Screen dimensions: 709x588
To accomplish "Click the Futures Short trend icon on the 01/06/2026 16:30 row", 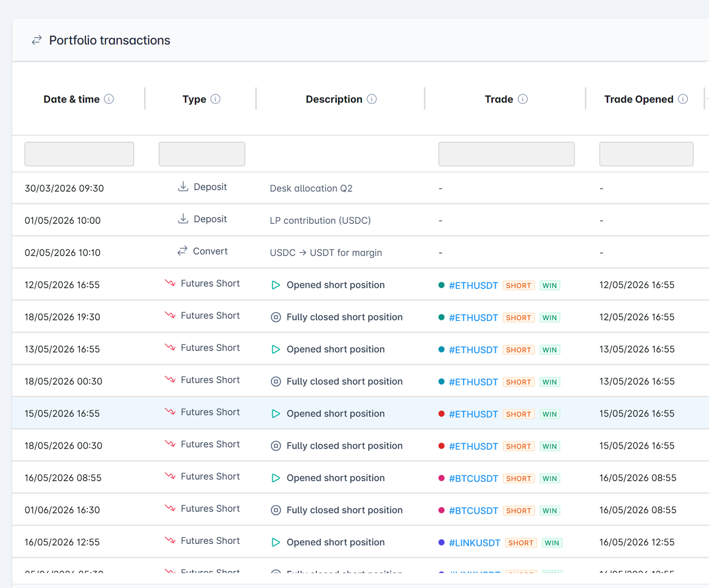I will [x=170, y=508].
